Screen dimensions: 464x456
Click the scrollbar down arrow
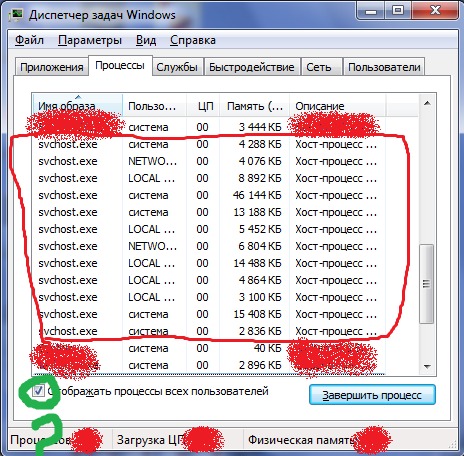(427, 367)
